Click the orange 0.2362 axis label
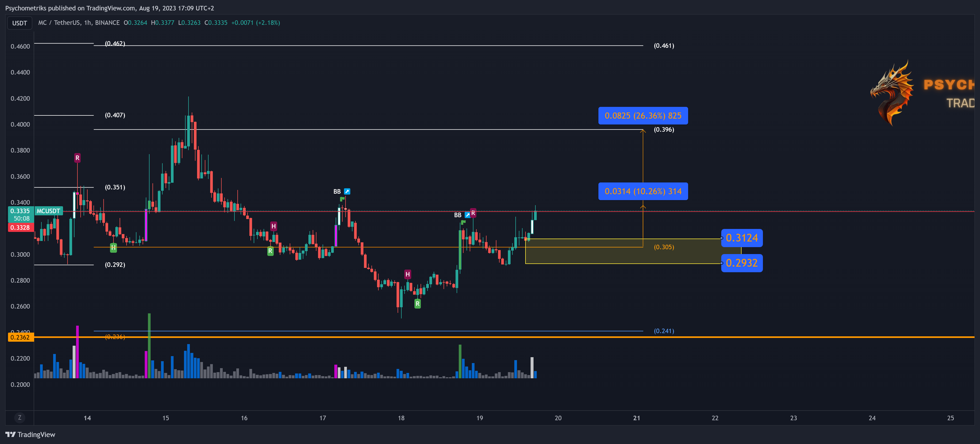980x444 pixels. (x=20, y=337)
